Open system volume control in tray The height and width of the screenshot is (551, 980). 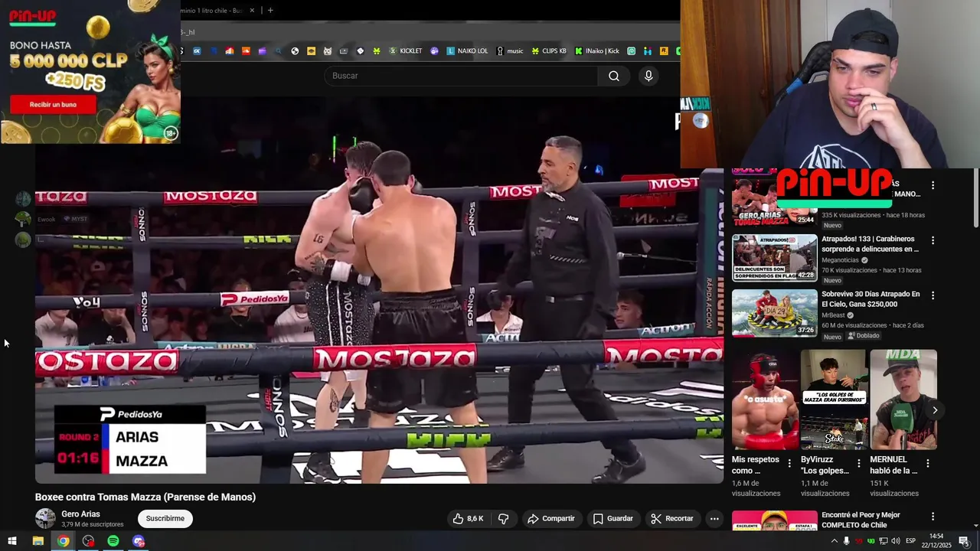point(897,541)
